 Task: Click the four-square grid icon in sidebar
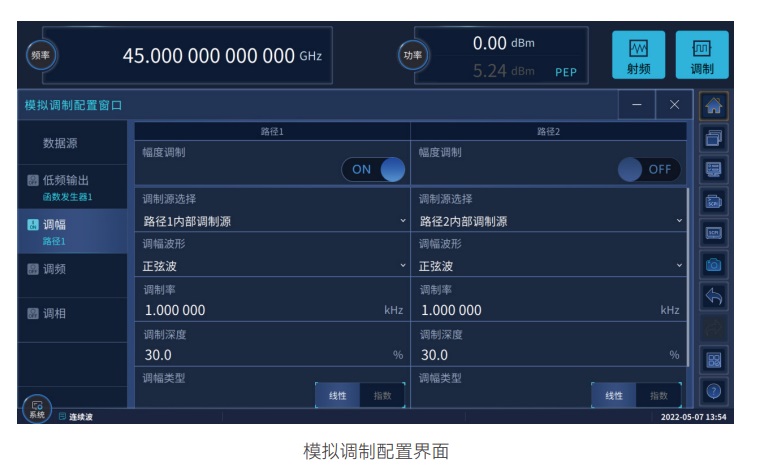pos(714,359)
